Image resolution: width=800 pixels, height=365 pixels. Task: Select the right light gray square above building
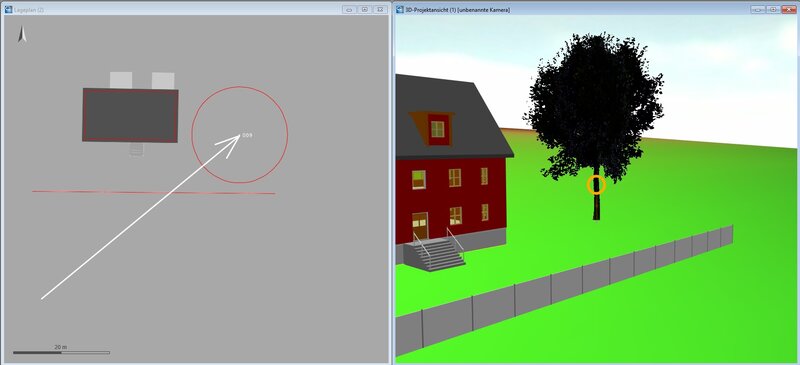point(163,80)
